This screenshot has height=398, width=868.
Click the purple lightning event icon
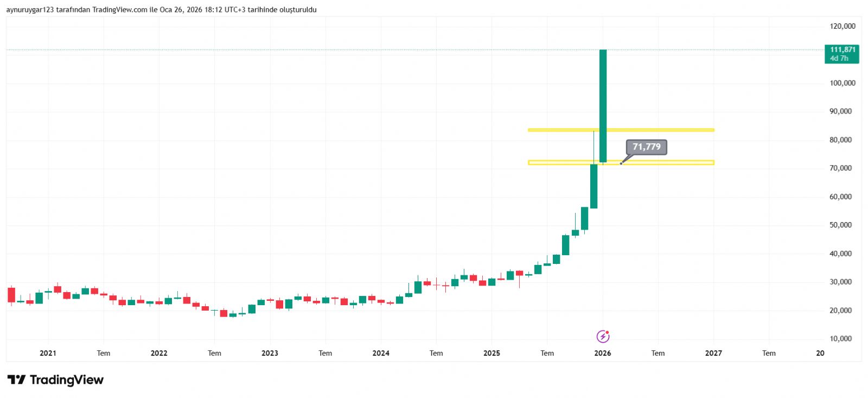603,337
